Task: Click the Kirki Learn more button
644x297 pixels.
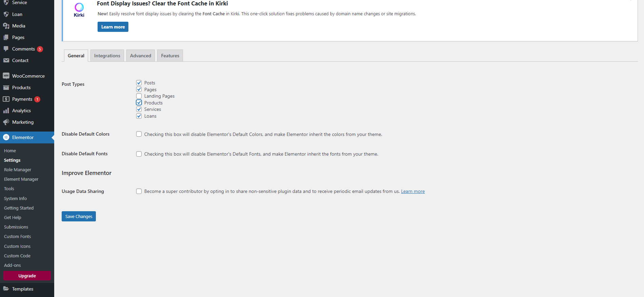Action: pyautogui.click(x=113, y=27)
